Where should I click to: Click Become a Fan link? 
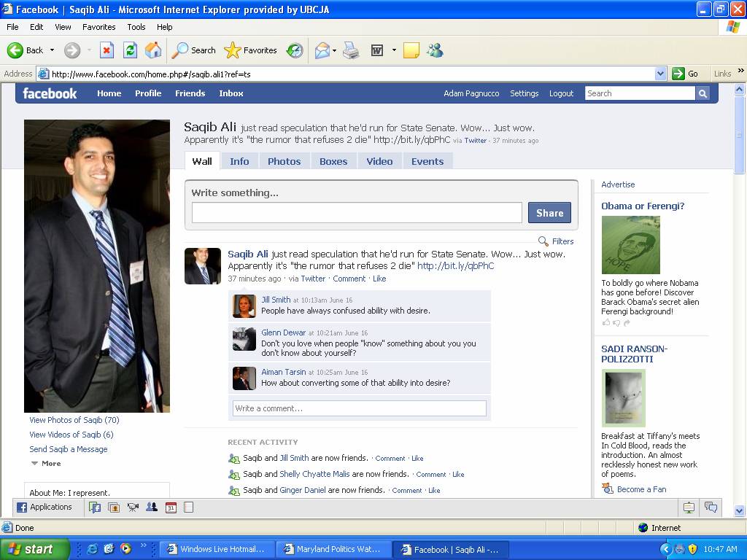point(641,489)
